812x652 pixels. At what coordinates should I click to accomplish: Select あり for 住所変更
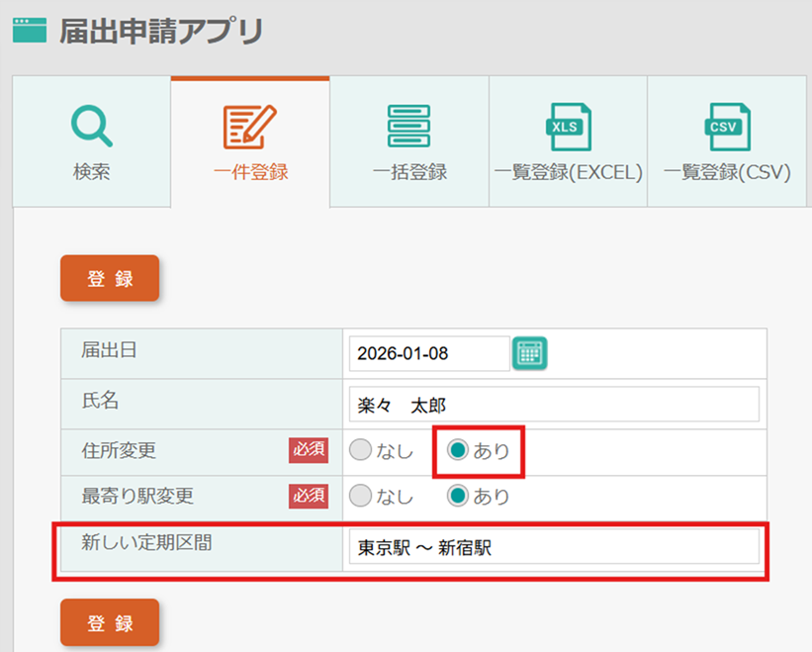coord(459,450)
